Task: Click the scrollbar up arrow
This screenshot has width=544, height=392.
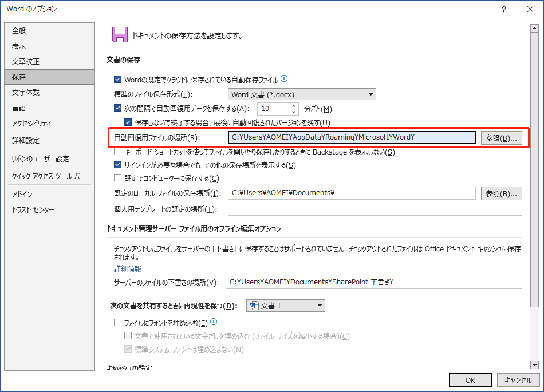Action: pyautogui.click(x=534, y=29)
